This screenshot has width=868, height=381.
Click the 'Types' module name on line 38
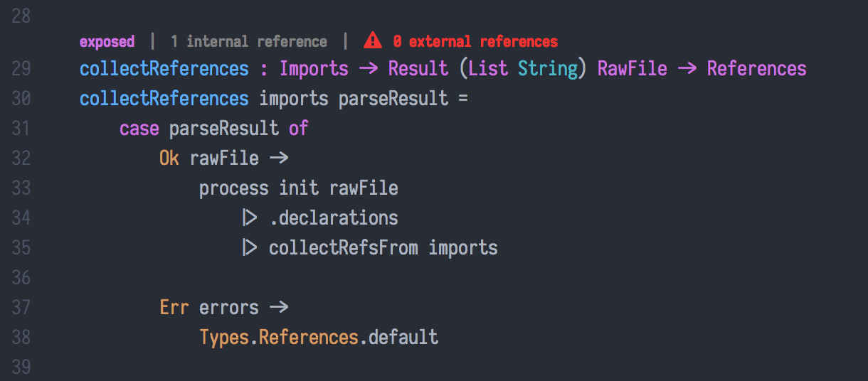point(224,337)
